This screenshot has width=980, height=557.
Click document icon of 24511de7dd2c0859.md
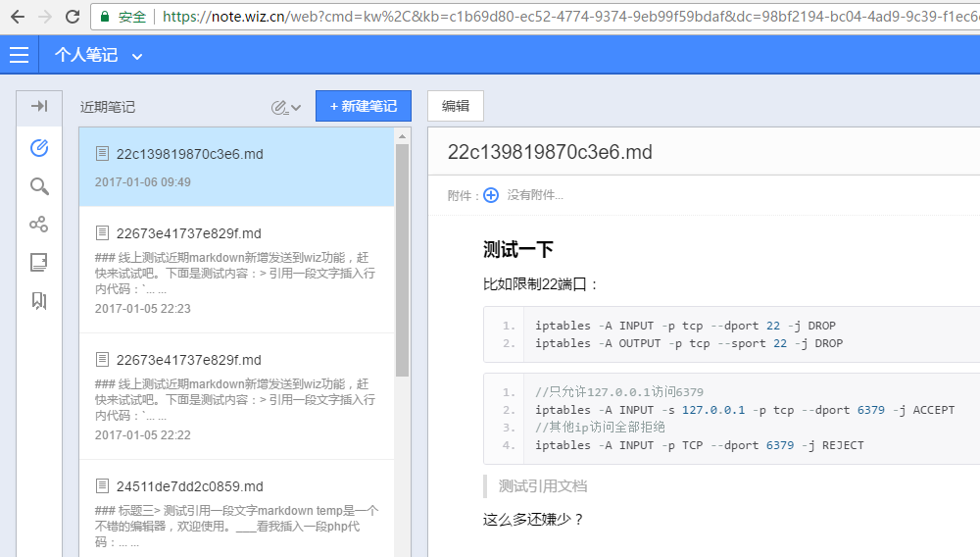[x=102, y=485]
